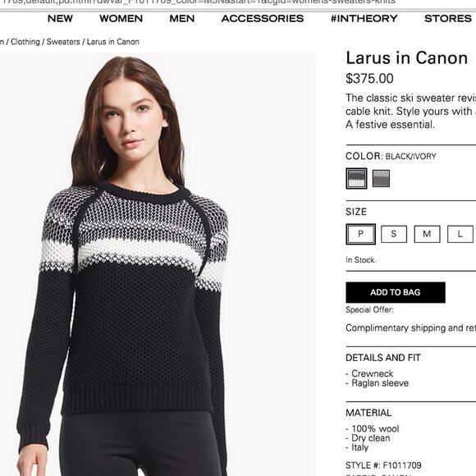Select size P

click(360, 234)
